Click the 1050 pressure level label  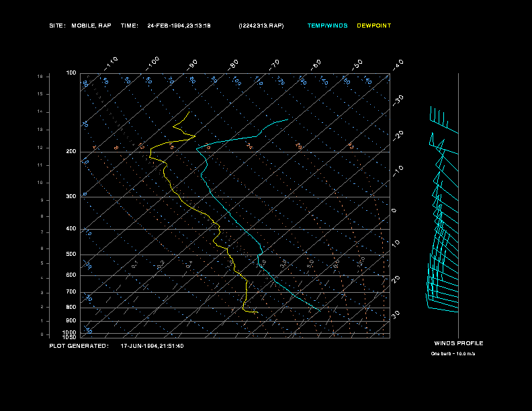pyautogui.click(x=70, y=337)
